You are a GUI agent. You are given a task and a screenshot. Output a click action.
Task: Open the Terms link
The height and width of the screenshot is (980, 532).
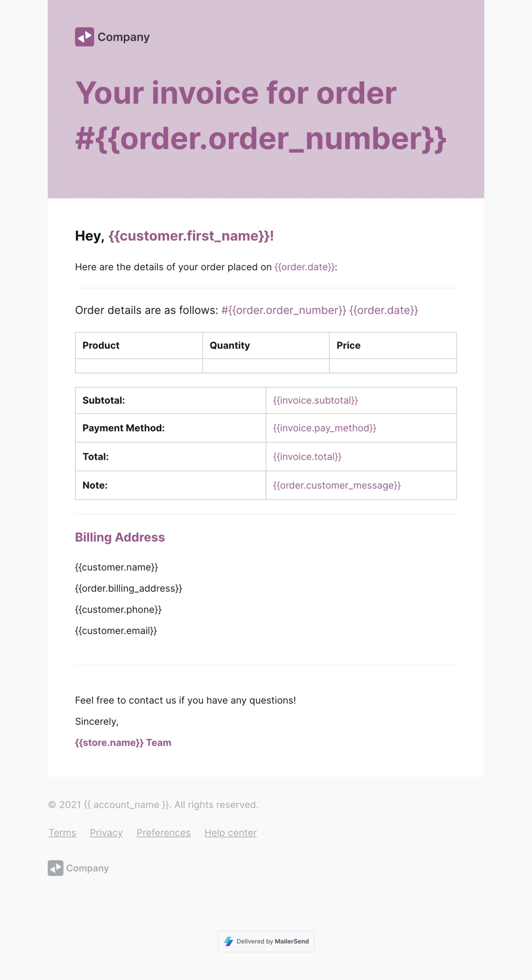pyautogui.click(x=62, y=833)
